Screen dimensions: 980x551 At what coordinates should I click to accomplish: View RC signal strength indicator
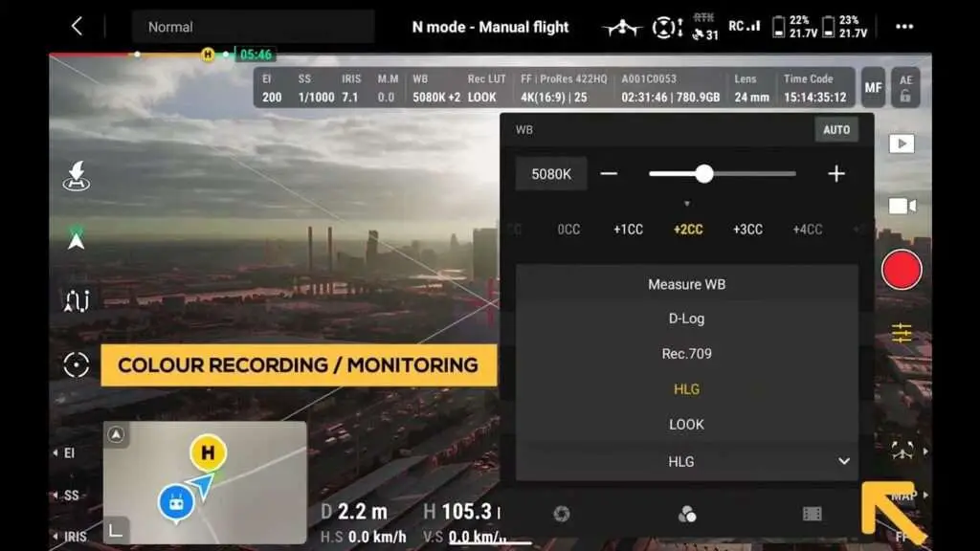point(745,26)
